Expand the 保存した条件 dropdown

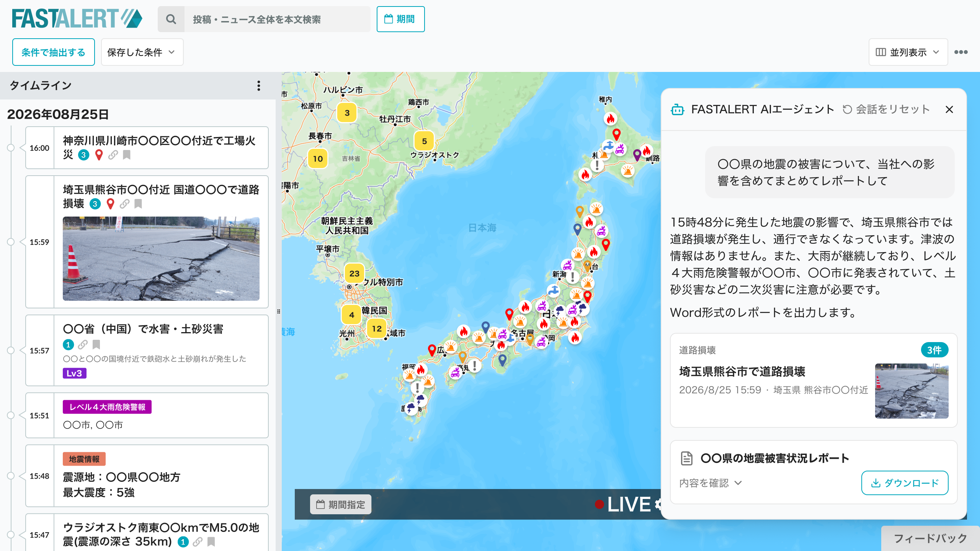coord(142,52)
